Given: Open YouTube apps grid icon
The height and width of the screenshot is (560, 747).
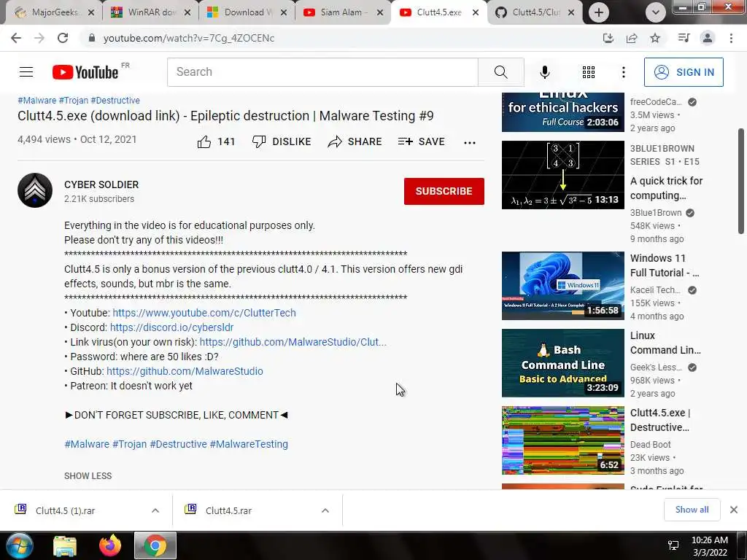Looking at the screenshot, I should 589,72.
